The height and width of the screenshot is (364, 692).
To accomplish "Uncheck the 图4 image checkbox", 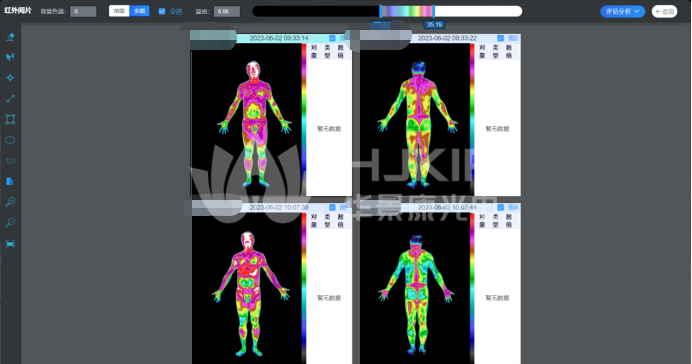I will (x=500, y=207).
